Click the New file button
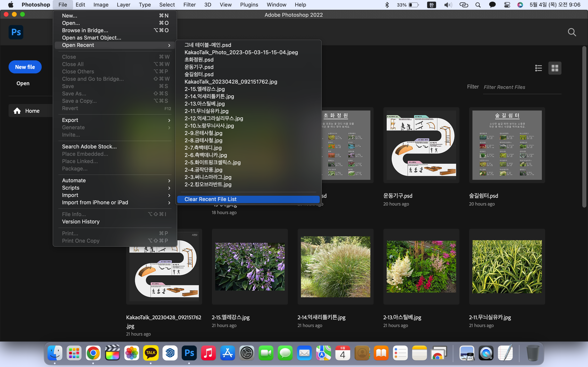 pos(25,67)
